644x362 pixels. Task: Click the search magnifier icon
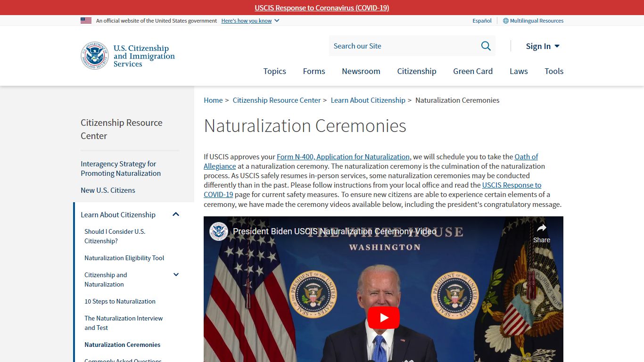pos(486,46)
